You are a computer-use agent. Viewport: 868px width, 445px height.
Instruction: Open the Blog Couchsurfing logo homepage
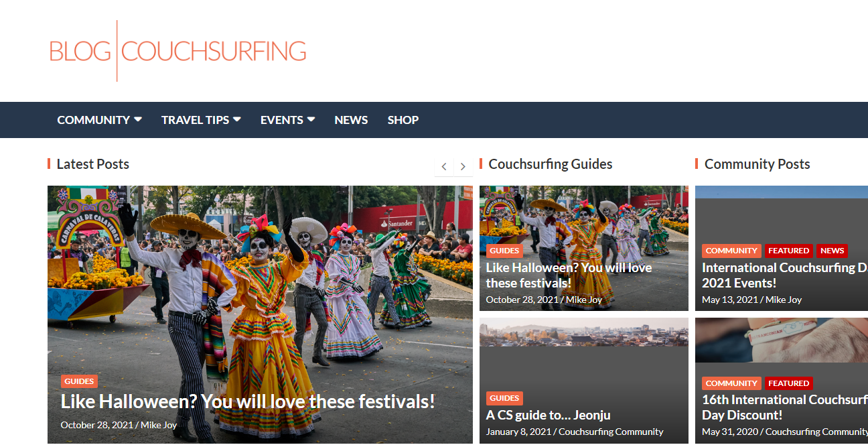(178, 51)
